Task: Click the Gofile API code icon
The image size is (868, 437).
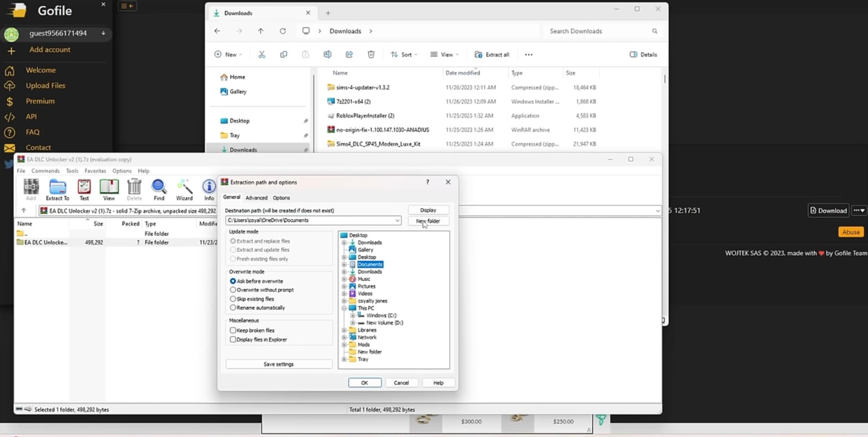Action: tap(10, 117)
